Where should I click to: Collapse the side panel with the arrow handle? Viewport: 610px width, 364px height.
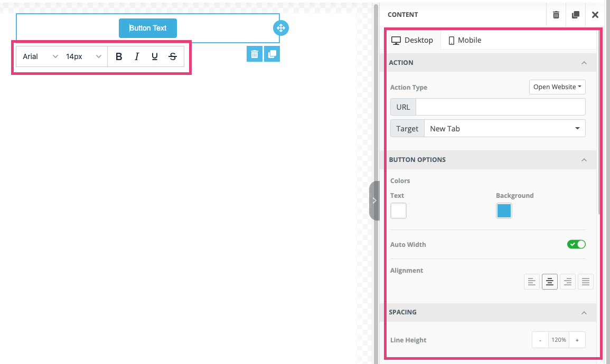tap(374, 200)
